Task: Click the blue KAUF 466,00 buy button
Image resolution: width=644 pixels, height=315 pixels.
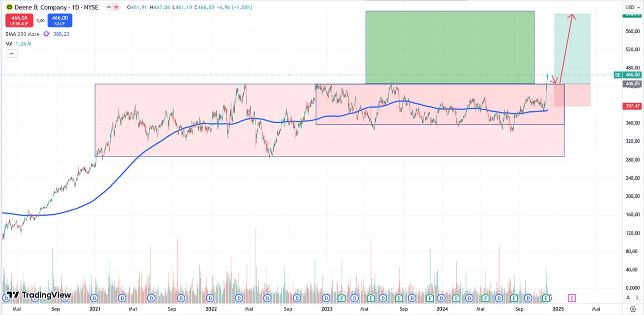Action: [60, 21]
